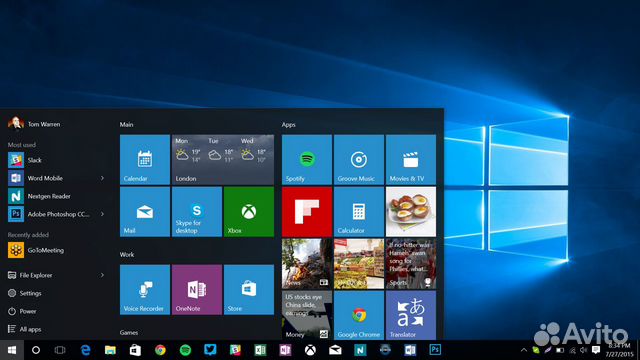640x360 pixels.
Task: Open Slack from the taskbar
Action: (235, 350)
